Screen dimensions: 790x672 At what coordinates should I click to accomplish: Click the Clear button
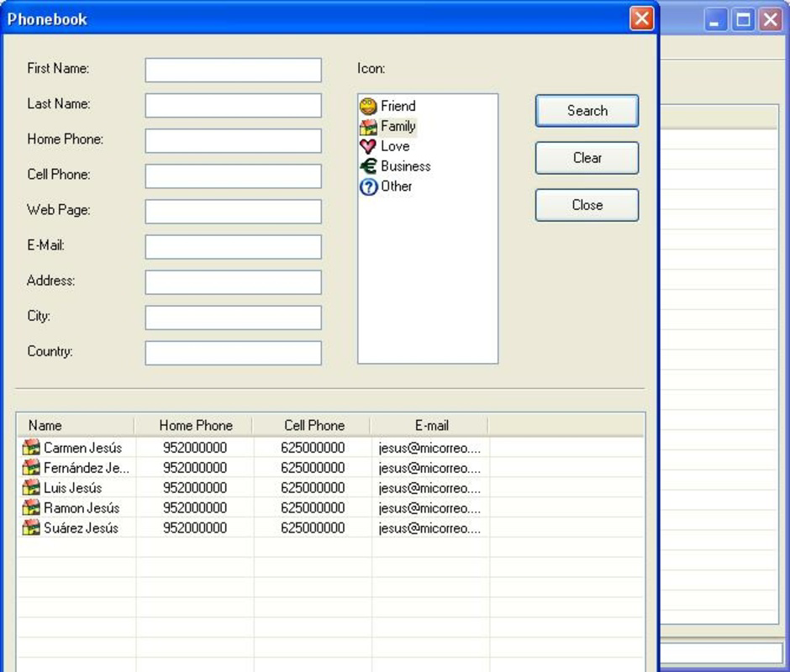click(x=587, y=158)
